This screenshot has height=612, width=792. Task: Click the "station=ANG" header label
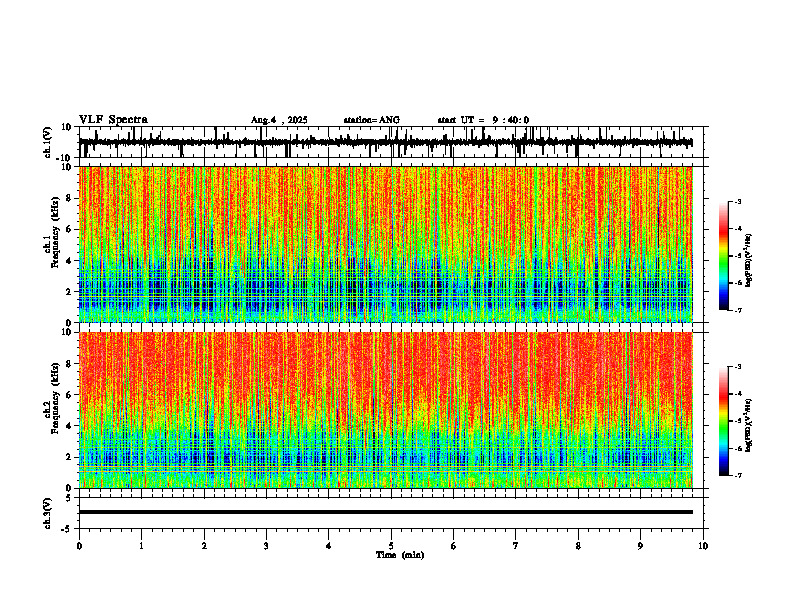pyautogui.click(x=371, y=120)
